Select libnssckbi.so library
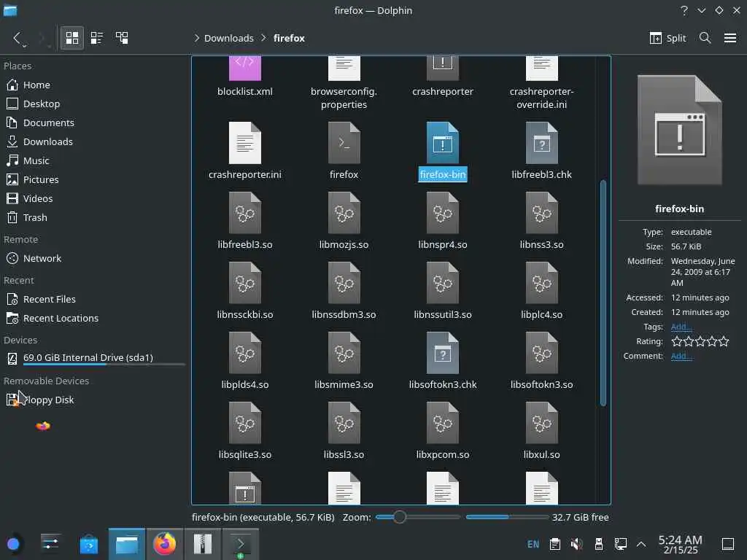This screenshot has height=560, width=747. [x=245, y=292]
